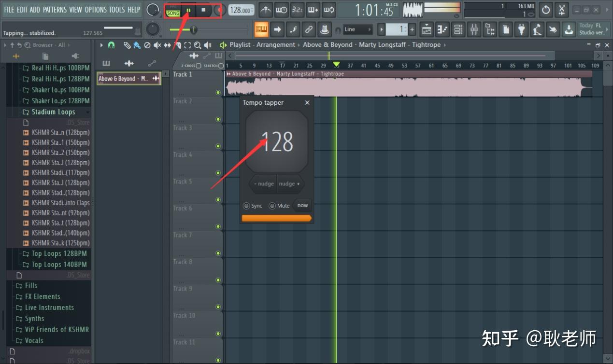Open the Line snap dropdown

click(358, 29)
